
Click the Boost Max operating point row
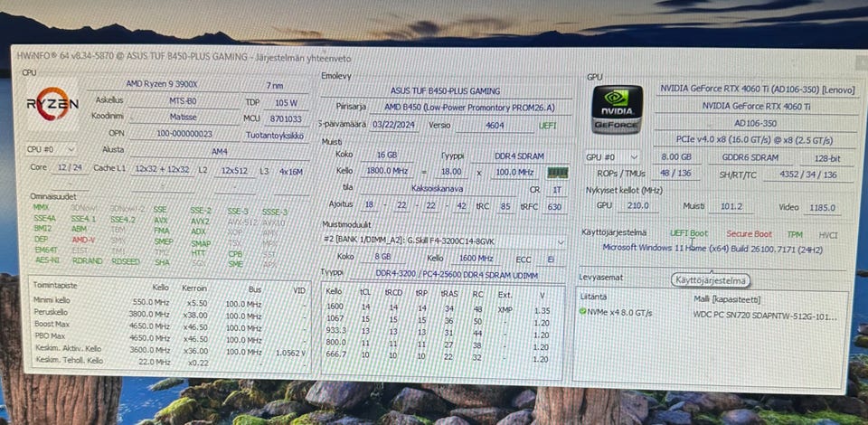pyautogui.click(x=169, y=327)
